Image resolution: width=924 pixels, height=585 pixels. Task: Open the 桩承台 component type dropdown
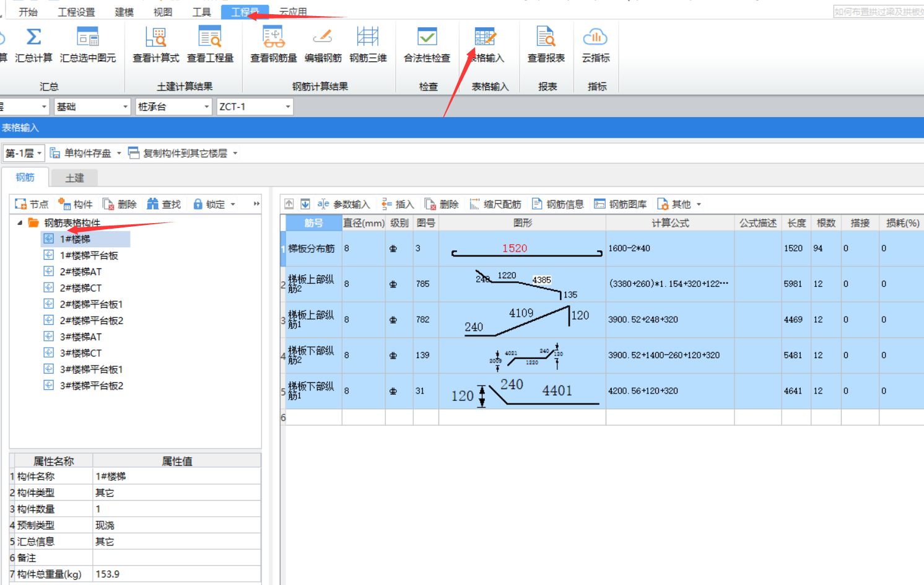(x=173, y=107)
